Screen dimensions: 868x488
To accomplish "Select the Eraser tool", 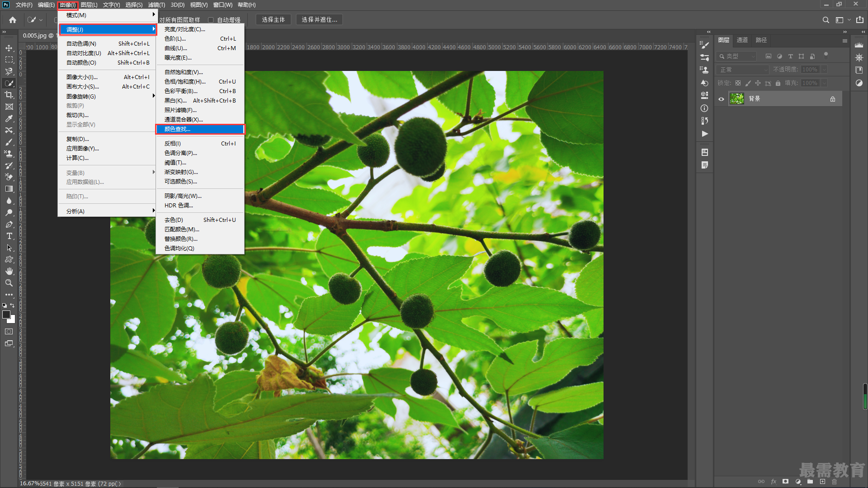I will (x=9, y=177).
